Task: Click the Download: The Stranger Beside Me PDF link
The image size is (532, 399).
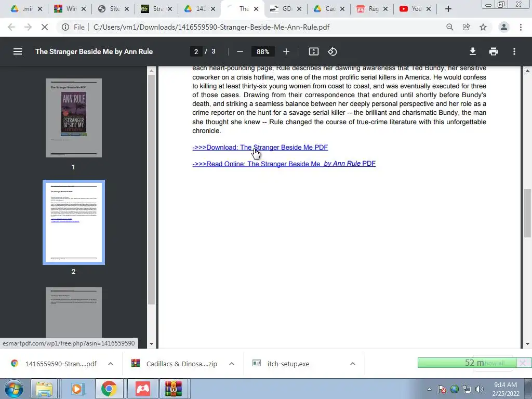Action: [260, 147]
